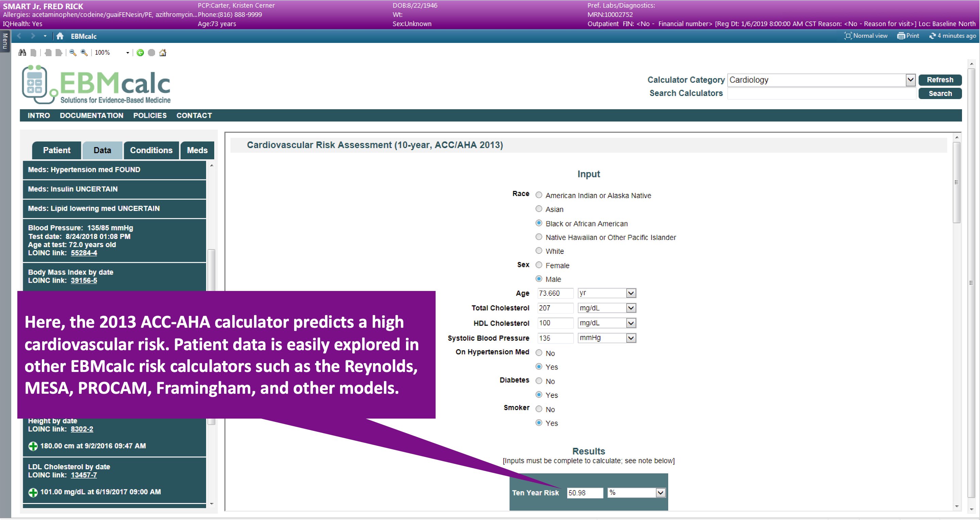Click the gray stop circle icon
The width and height of the screenshot is (980, 520).
click(151, 52)
